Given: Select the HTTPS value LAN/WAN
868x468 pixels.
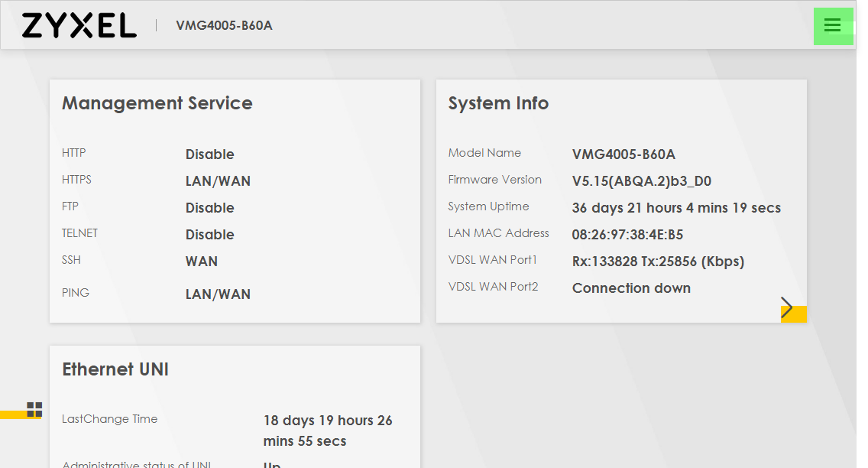Looking at the screenshot, I should (218, 181).
